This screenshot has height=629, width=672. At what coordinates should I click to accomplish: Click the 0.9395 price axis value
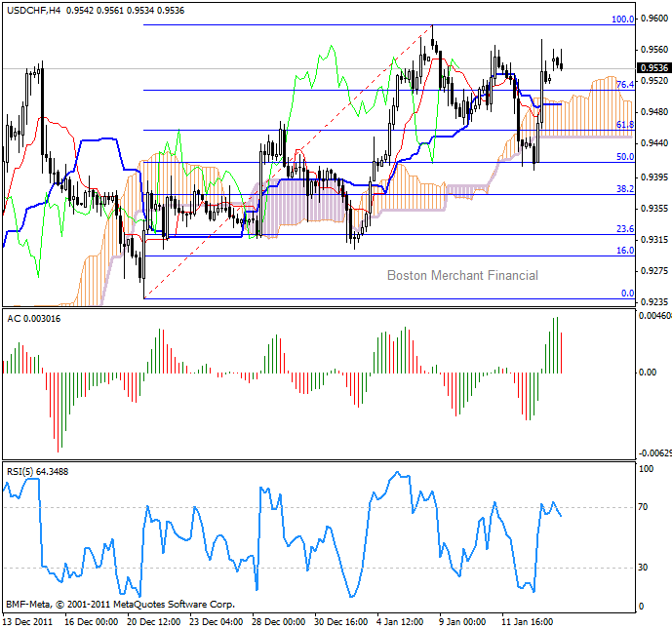click(654, 177)
